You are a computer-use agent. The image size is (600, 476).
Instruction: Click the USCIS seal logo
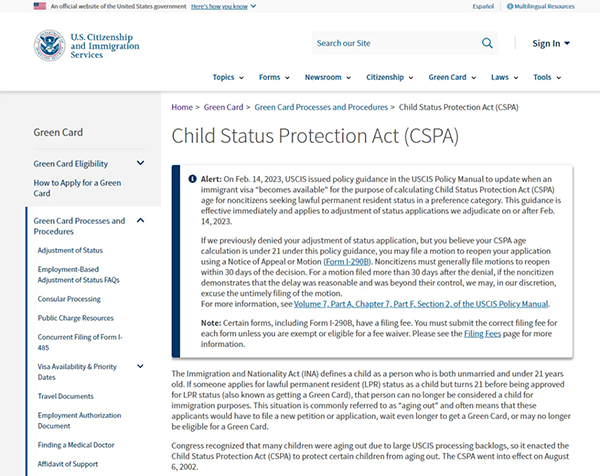point(49,45)
